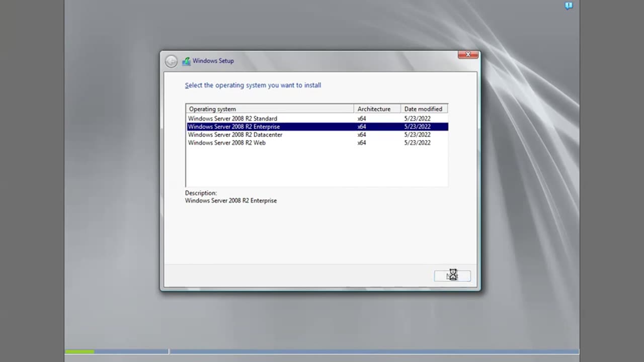The height and width of the screenshot is (362, 644).
Task: Select Windows Server 2008 R2 Web
Action: (317, 143)
